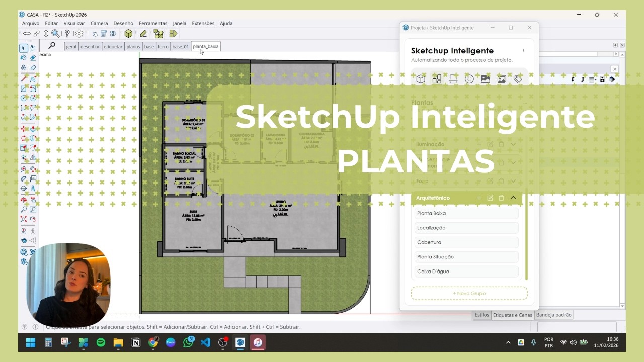
Task: Click the green puzzle pieces toolbar icon
Action: [158, 34]
